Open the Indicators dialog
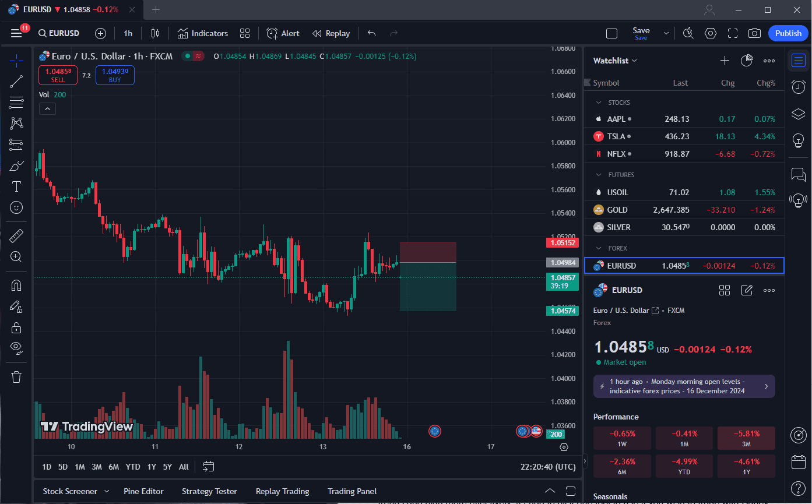812x504 pixels. (x=203, y=33)
